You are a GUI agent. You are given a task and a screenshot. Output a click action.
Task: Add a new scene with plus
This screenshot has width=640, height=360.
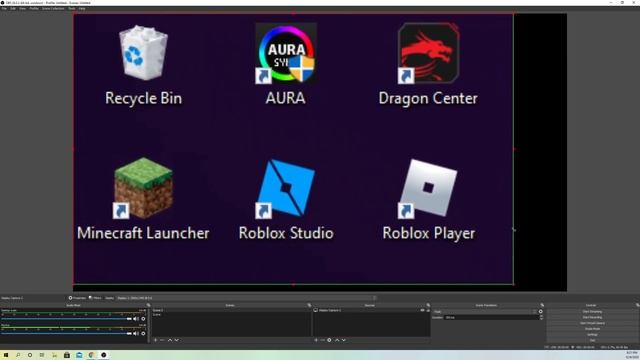click(156, 340)
